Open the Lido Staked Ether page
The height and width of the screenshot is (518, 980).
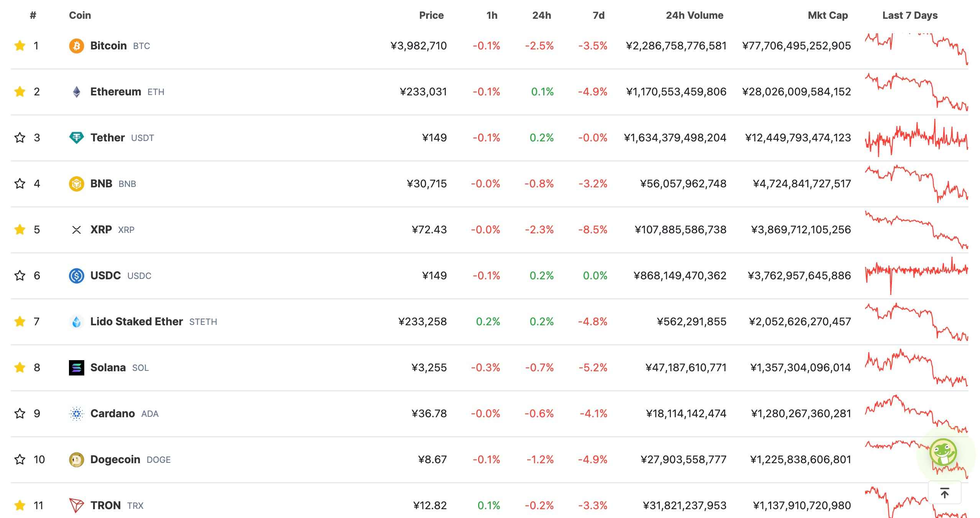(136, 322)
